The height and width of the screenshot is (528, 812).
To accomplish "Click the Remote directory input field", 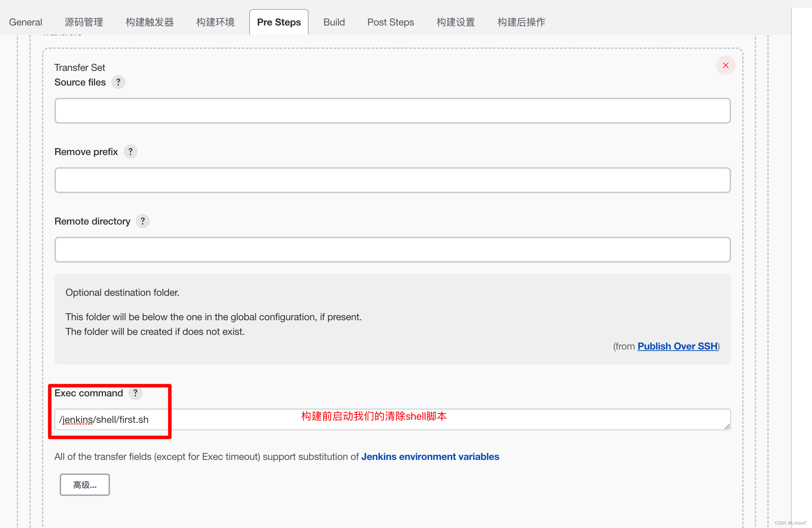I will tap(392, 250).
